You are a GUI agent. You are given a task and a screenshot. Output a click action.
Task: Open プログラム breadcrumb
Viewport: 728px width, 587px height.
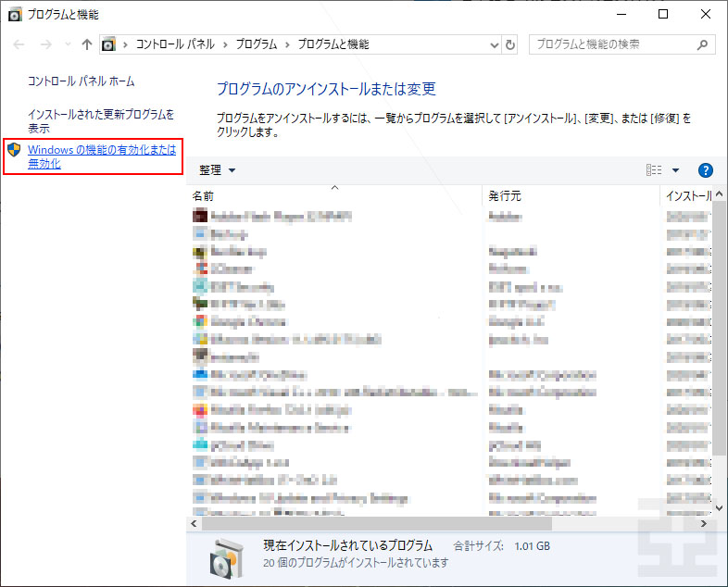(x=257, y=44)
